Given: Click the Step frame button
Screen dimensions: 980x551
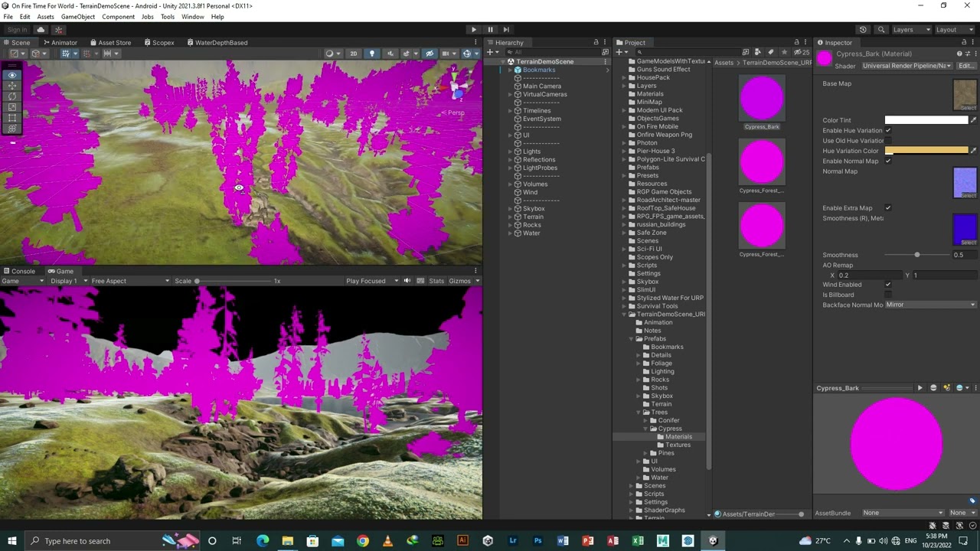Looking at the screenshot, I should click(506, 29).
